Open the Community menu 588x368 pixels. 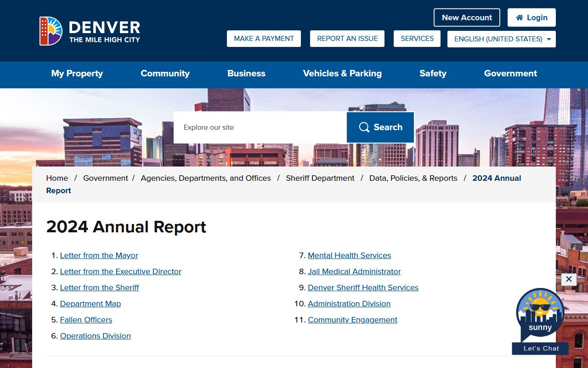[165, 74]
